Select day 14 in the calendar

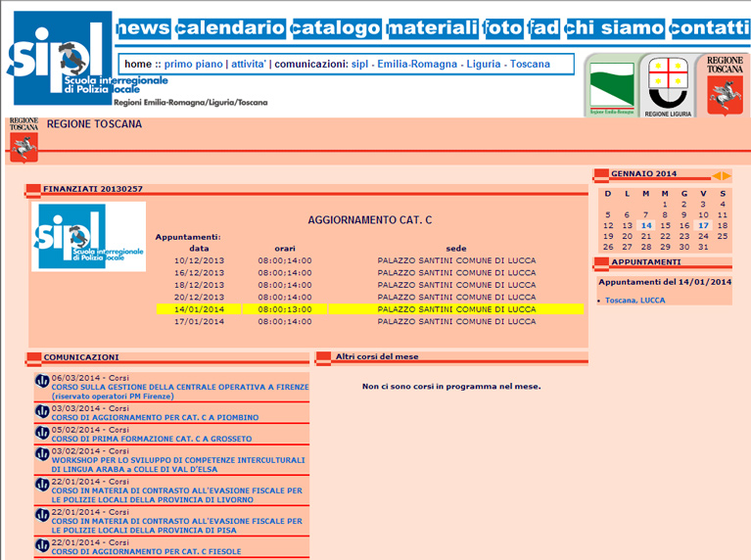646,225
